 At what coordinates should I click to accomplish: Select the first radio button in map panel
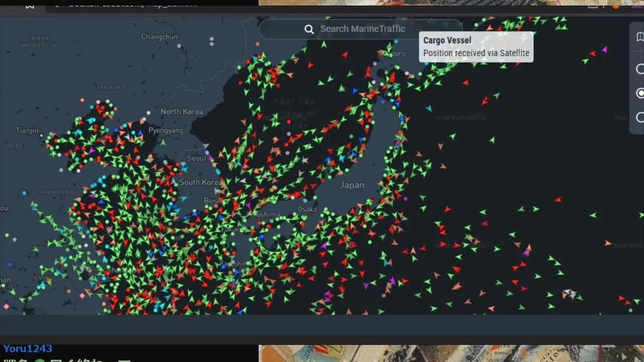click(640, 69)
